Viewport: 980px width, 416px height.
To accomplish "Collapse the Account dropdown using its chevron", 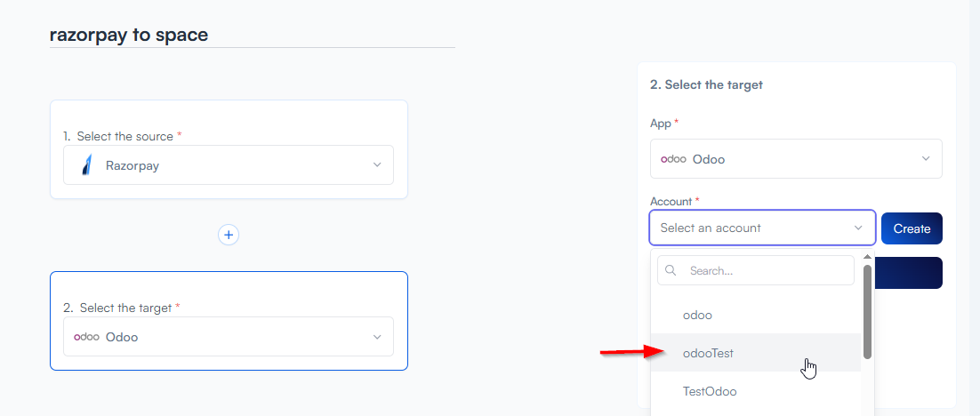I will pos(858,228).
